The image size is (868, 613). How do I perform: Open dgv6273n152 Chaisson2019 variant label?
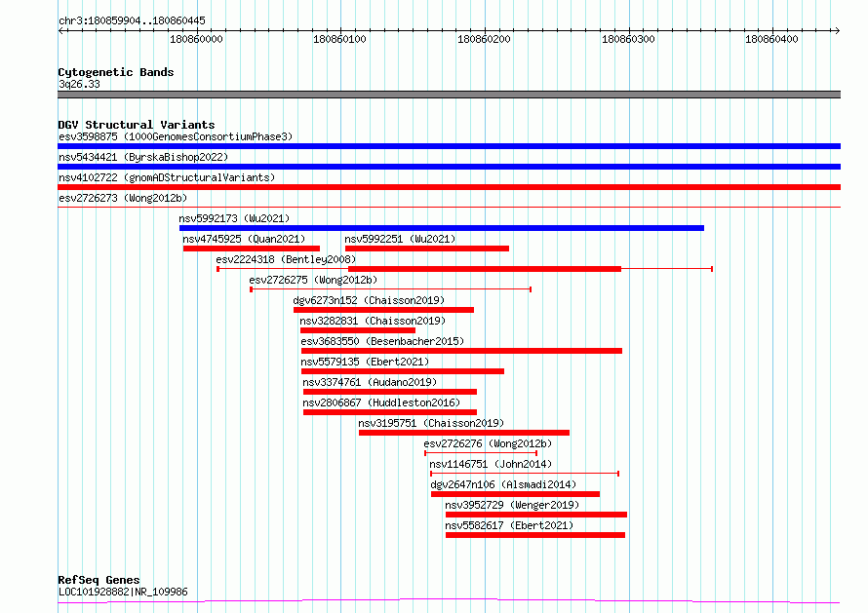point(369,300)
